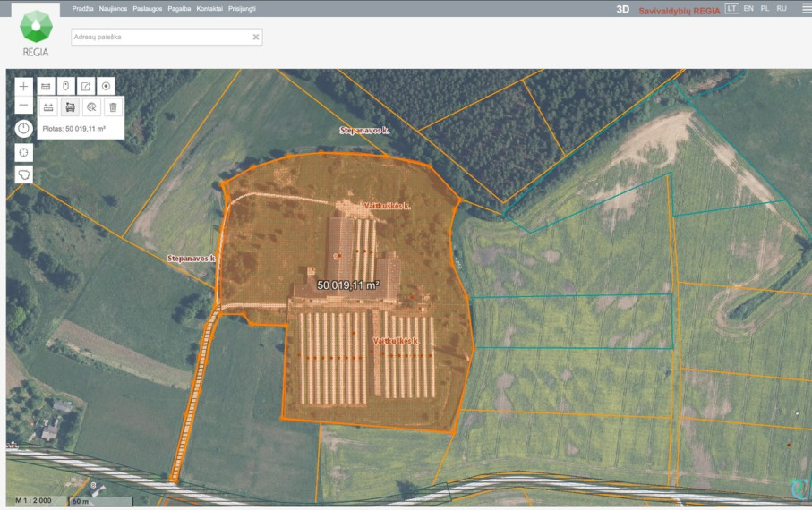Click the circular target locate icon
This screenshot has width=812, height=510.
coord(106,87)
